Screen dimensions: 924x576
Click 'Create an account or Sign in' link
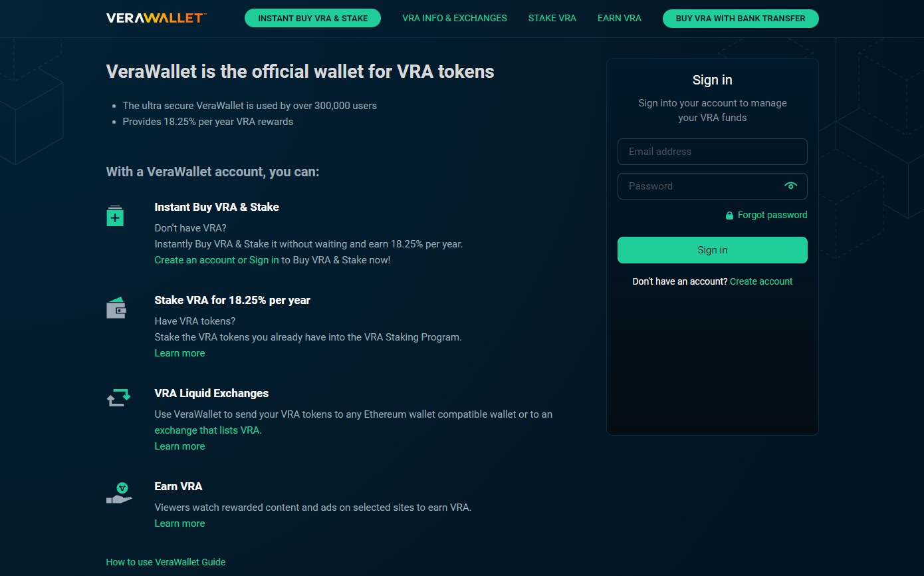click(x=217, y=260)
